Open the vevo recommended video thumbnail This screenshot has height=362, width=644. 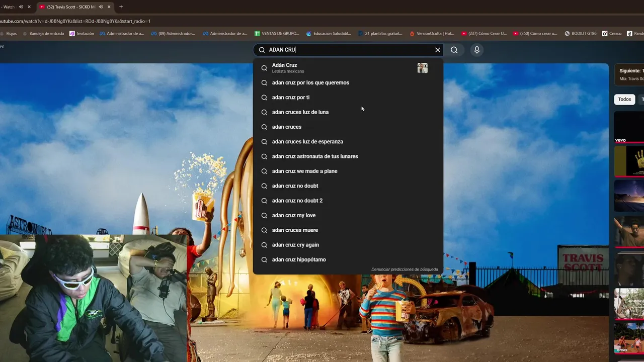629,127
